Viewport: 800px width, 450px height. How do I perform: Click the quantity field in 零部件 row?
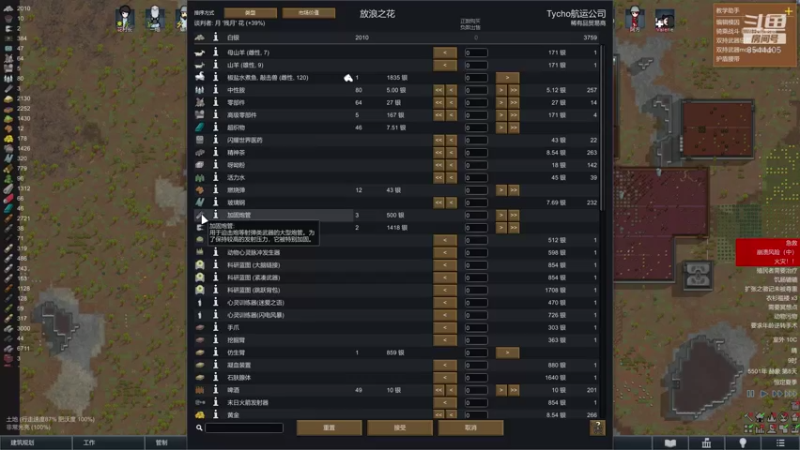click(476, 102)
